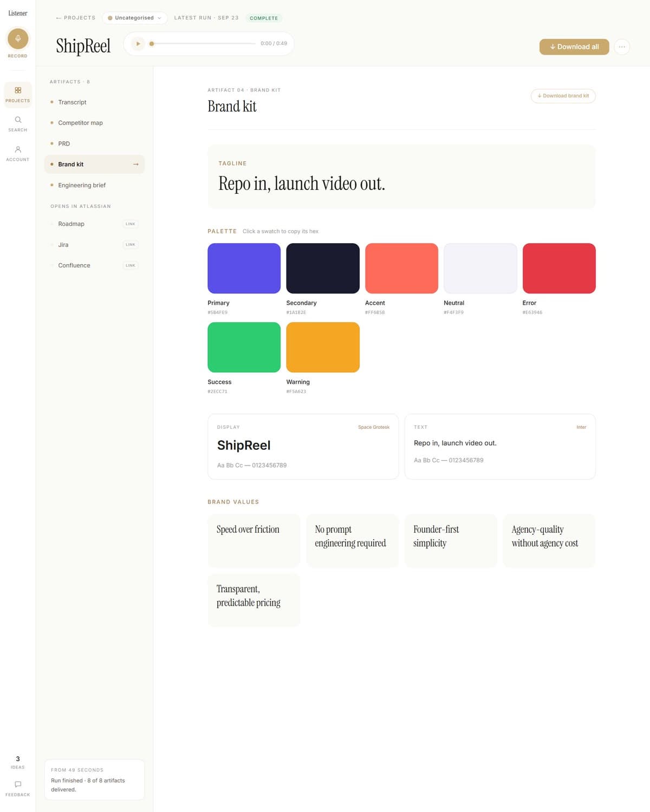Viewport: 650px width, 812px height.
Task: Click the tagline Repo in, launch video out
Action: tap(302, 184)
